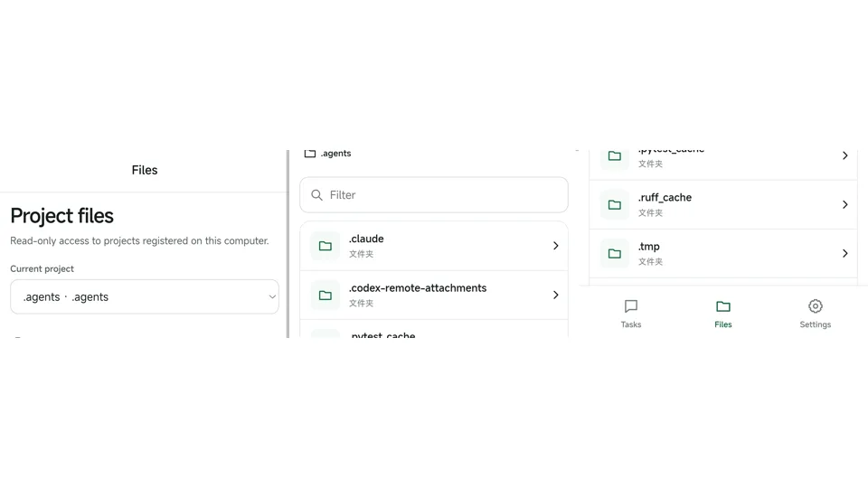Expand the .ruff_cache folder chevron
This screenshot has width=868, height=488.
point(844,205)
